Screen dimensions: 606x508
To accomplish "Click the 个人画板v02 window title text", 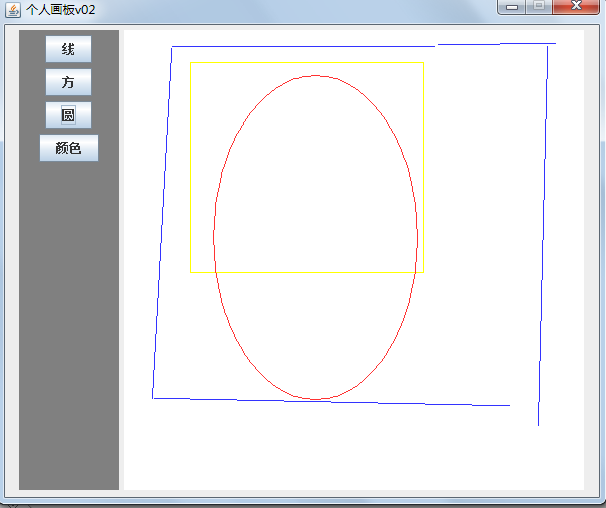I will 61,9.
